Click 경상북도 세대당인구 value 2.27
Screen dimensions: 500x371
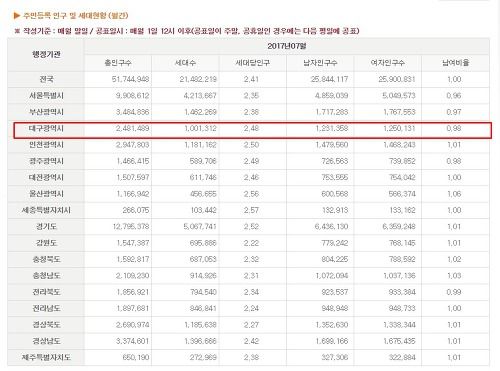(x=251, y=325)
